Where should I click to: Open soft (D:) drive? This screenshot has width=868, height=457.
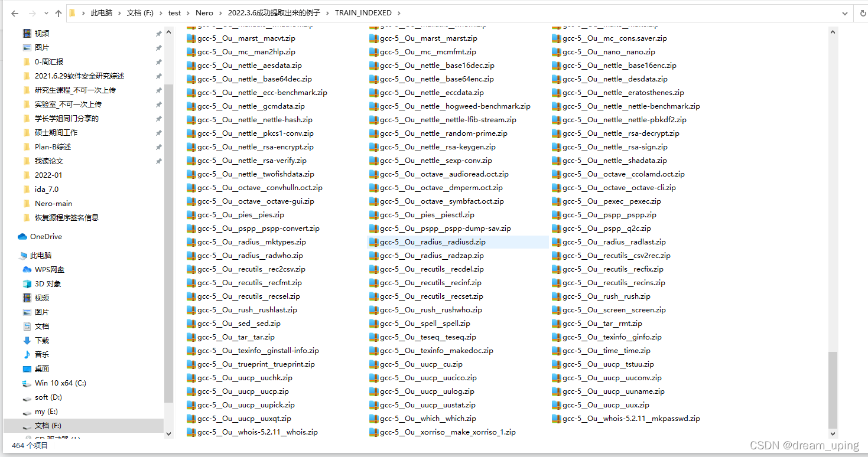[x=48, y=397]
